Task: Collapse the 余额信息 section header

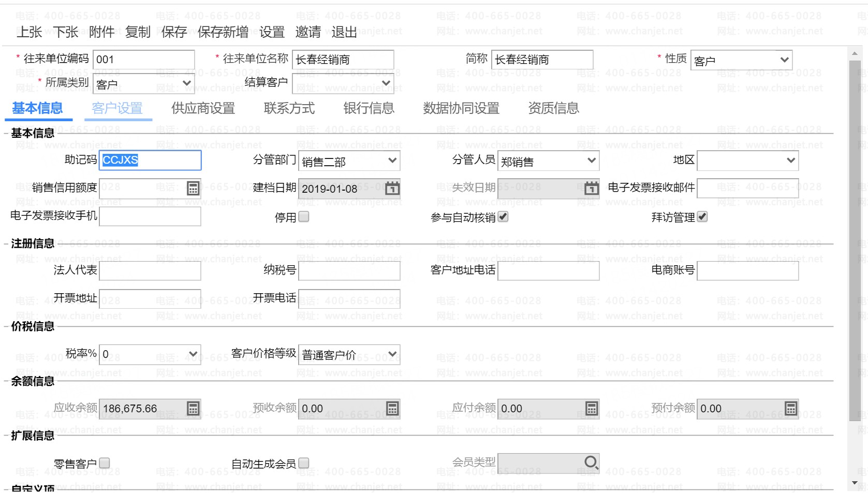Action: point(33,381)
